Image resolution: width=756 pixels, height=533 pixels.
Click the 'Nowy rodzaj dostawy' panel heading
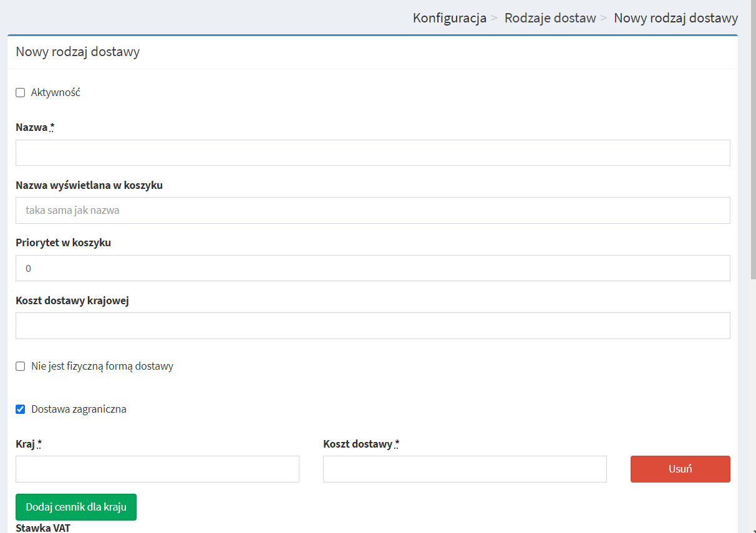coord(78,52)
